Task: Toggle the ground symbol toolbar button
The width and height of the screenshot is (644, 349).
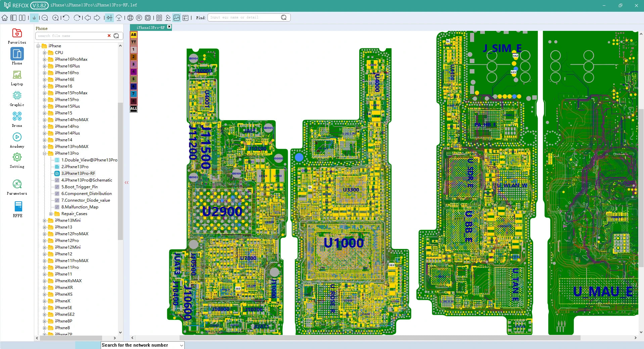Action: pyautogui.click(x=34, y=18)
